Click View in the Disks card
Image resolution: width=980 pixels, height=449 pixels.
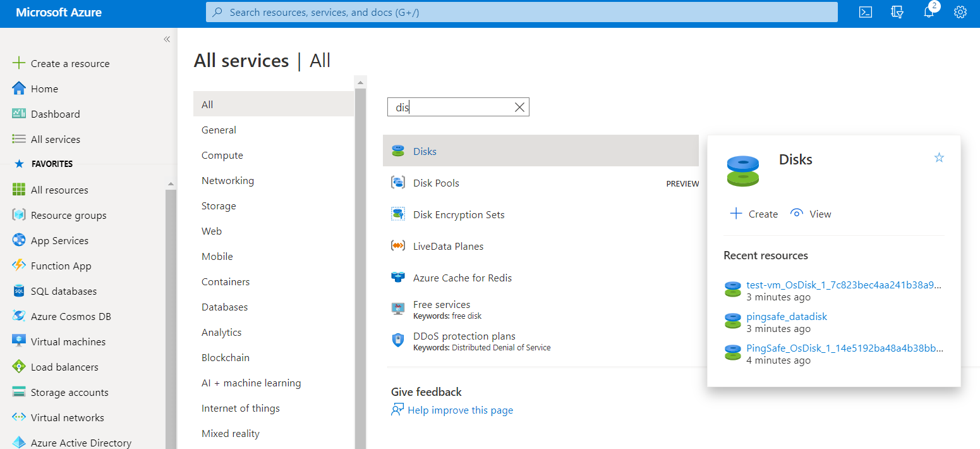811,214
